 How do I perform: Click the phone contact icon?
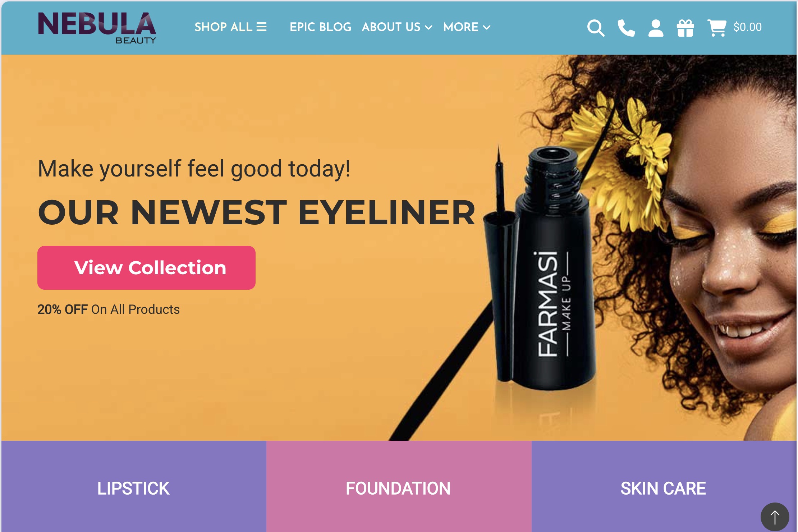click(626, 28)
